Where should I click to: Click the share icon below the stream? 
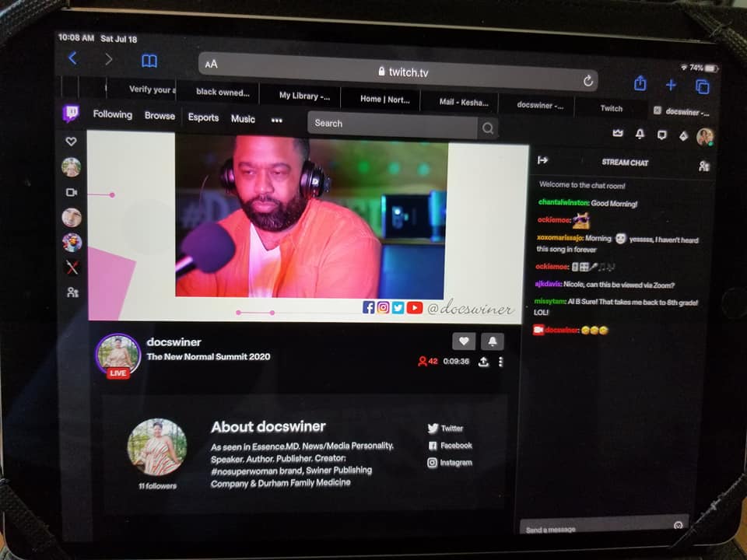(x=483, y=362)
